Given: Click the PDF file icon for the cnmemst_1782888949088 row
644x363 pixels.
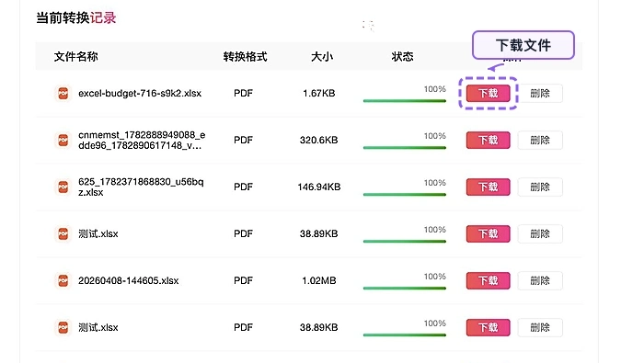Looking at the screenshot, I should 63,140.
